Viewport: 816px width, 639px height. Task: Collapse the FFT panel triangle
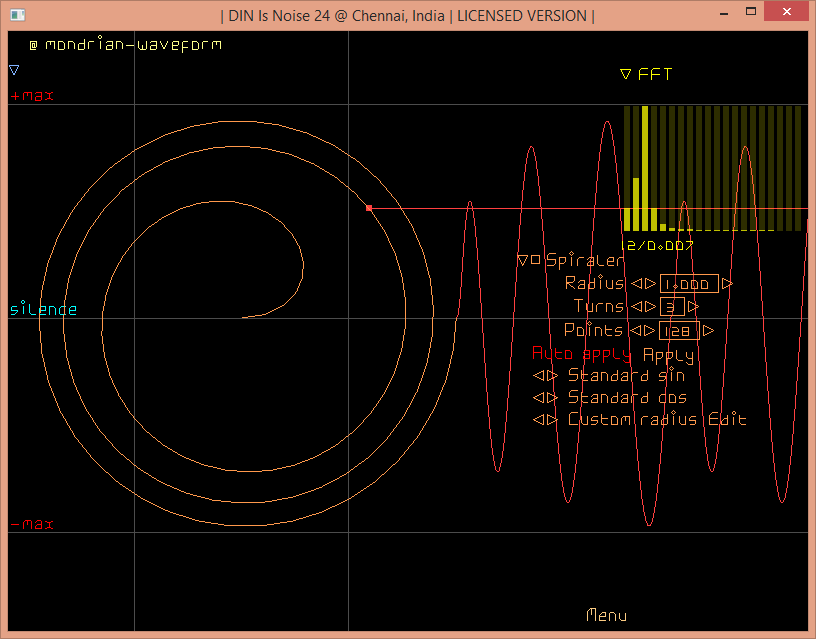point(625,74)
